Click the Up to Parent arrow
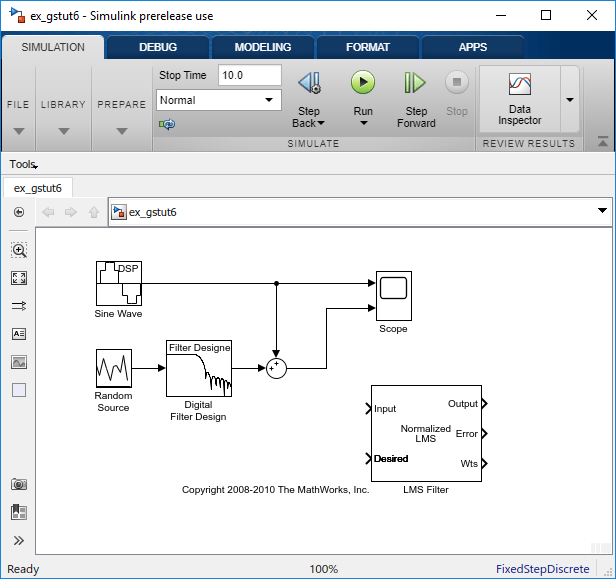Screen dimensions: 616x579 point(94,212)
